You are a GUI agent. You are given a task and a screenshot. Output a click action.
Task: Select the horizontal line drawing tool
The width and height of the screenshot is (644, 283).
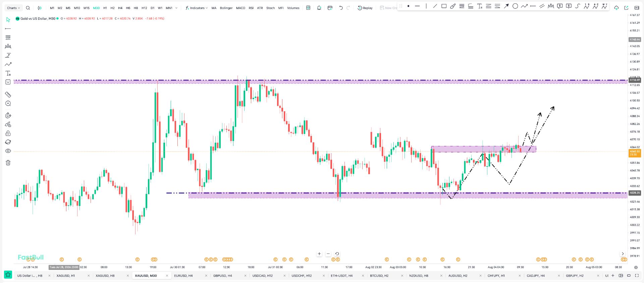(417, 6)
